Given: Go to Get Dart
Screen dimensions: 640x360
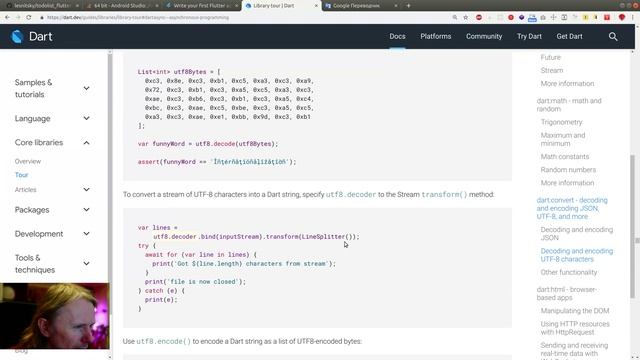Looking at the screenshot, I should tap(569, 36).
